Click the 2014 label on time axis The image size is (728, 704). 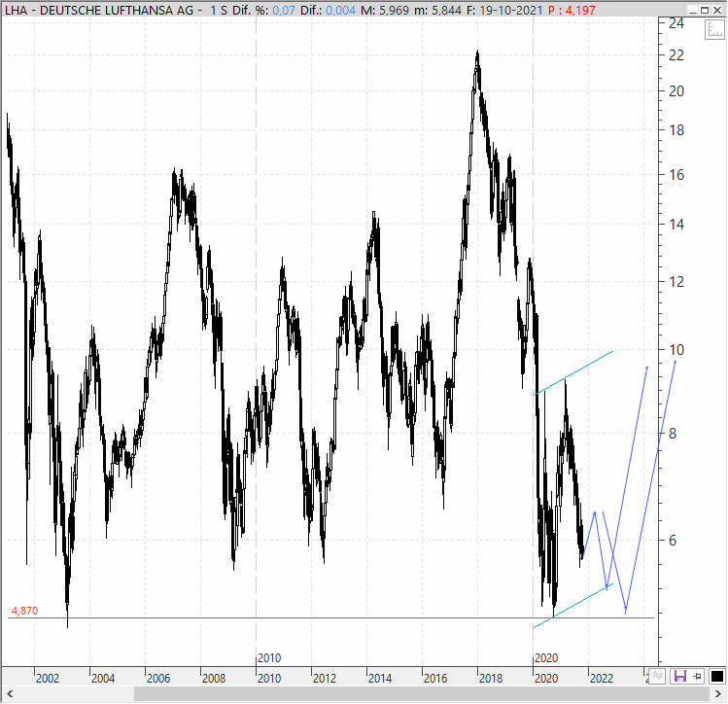(x=380, y=679)
